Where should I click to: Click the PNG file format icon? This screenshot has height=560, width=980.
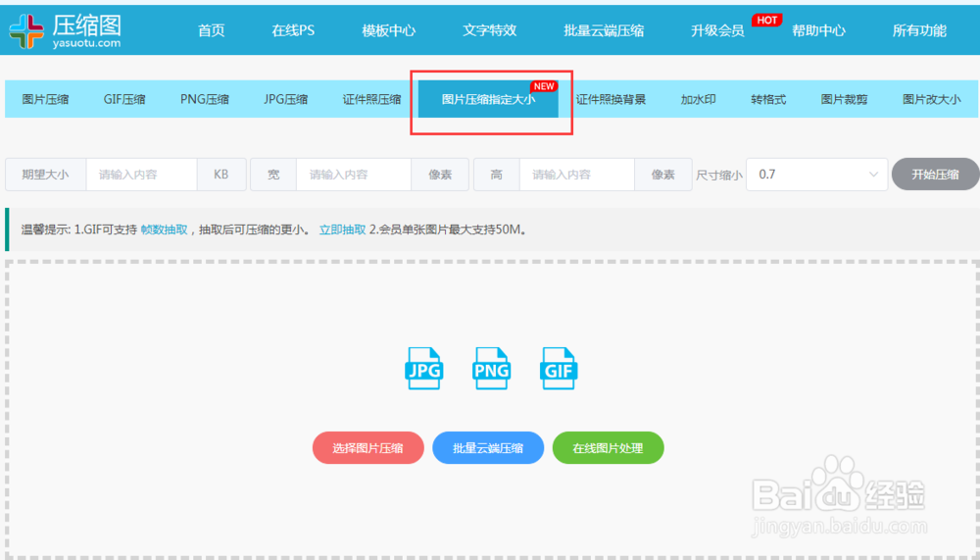pos(491,369)
